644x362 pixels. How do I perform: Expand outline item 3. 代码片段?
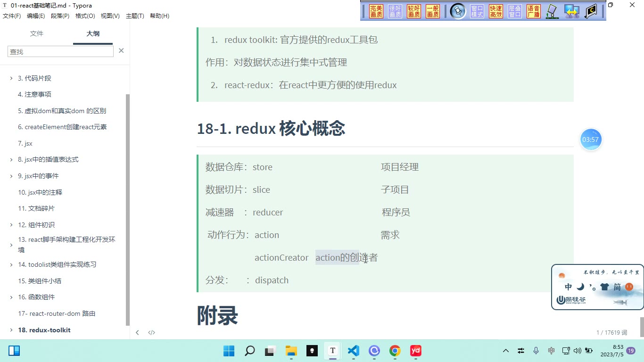tap(11, 78)
